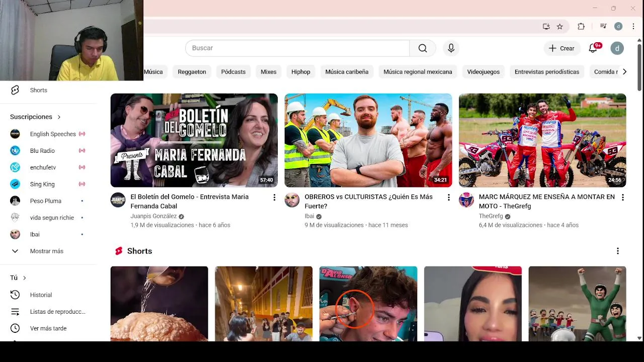This screenshot has height=362, width=644.
Task: Open Ibai channel avatar under Obreros video
Action: [x=292, y=200]
